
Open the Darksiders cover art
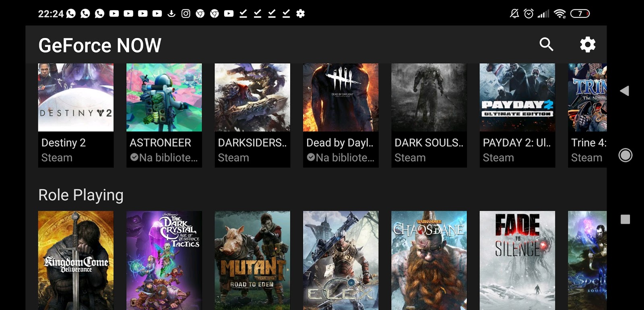click(252, 97)
